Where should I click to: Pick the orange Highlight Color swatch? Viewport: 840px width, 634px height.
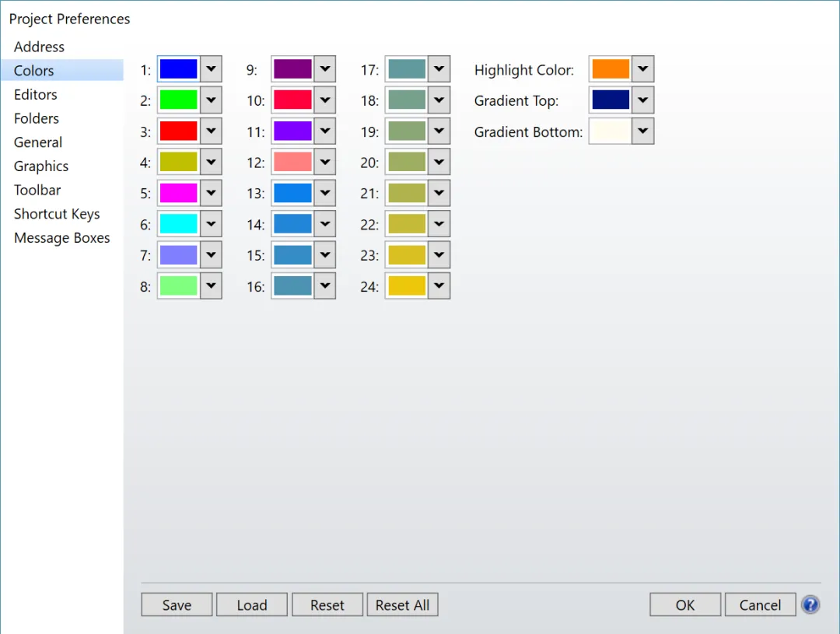click(611, 69)
